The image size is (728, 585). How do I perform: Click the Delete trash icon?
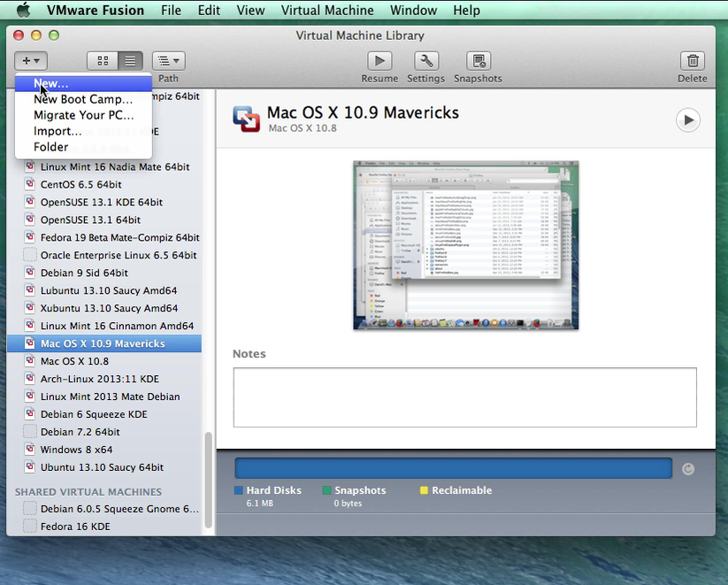click(x=693, y=61)
